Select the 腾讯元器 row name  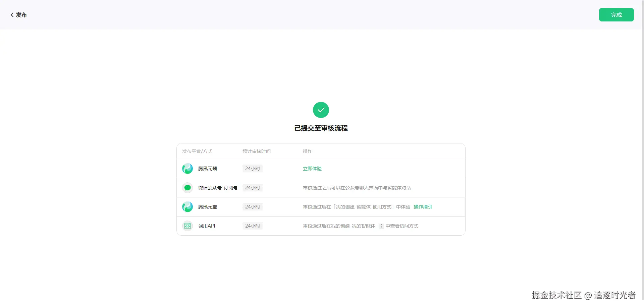(208, 169)
